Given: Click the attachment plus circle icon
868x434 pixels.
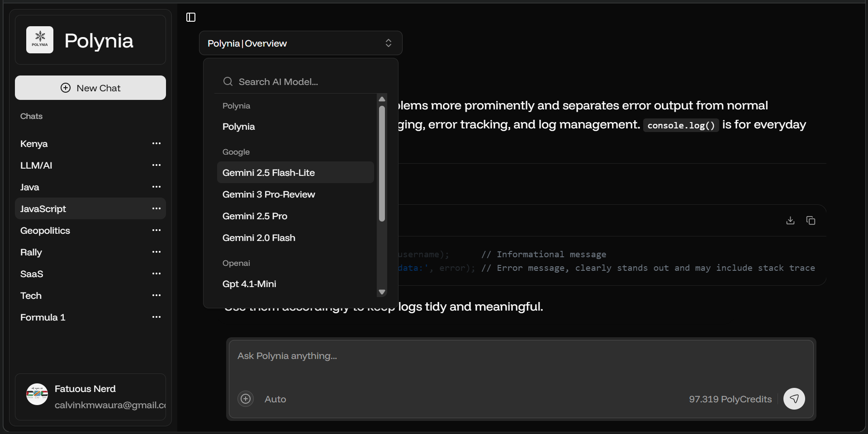Looking at the screenshot, I should 246,399.
